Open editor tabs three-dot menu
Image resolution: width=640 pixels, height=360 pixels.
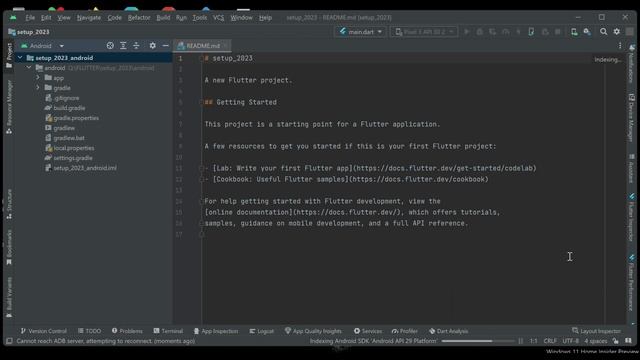620,46
